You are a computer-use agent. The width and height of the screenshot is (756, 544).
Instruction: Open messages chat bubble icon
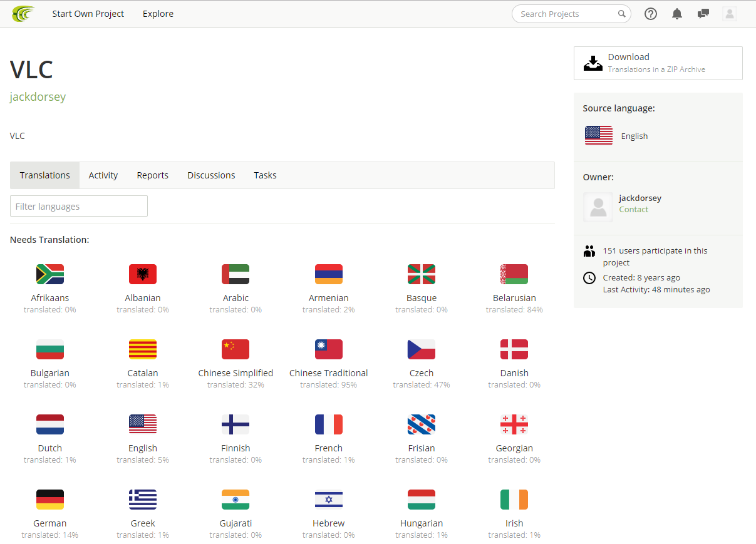[x=703, y=14]
